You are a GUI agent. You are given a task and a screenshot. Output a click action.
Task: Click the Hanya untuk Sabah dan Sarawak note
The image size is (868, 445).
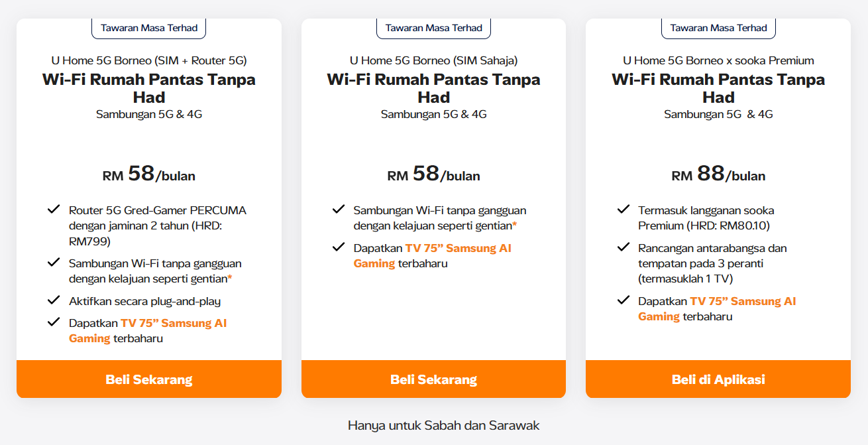point(443,426)
